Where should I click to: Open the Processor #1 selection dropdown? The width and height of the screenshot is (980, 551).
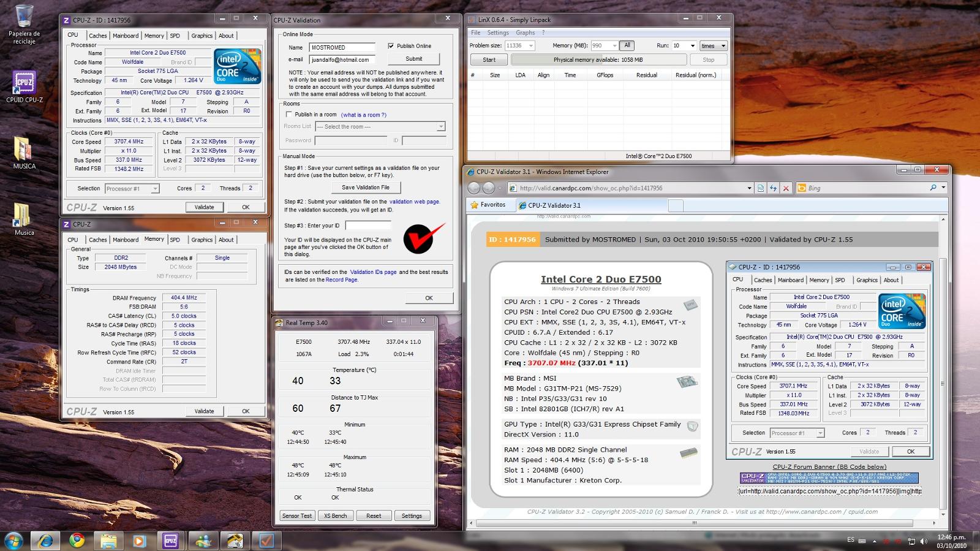[x=132, y=189]
